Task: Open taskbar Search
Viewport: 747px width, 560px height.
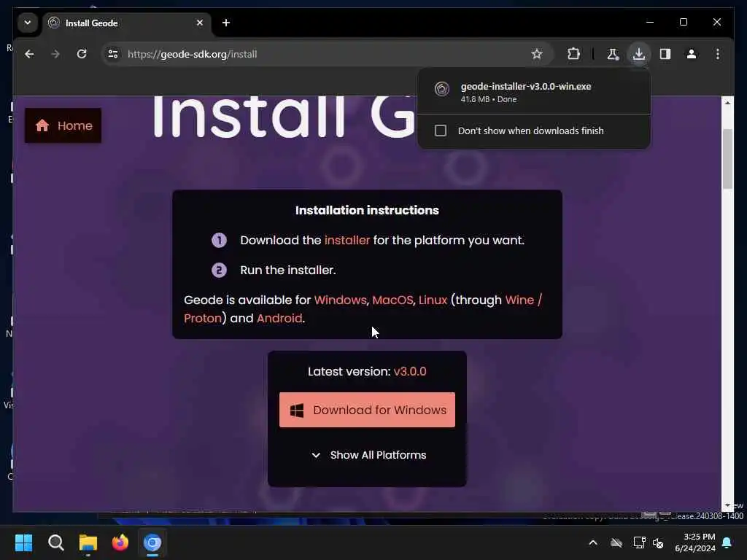Action: [x=55, y=542]
